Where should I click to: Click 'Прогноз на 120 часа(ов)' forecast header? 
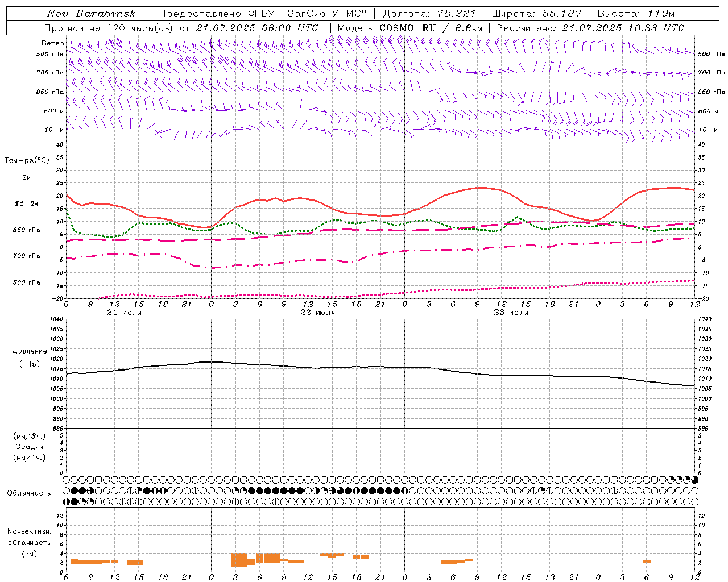pos(109,28)
